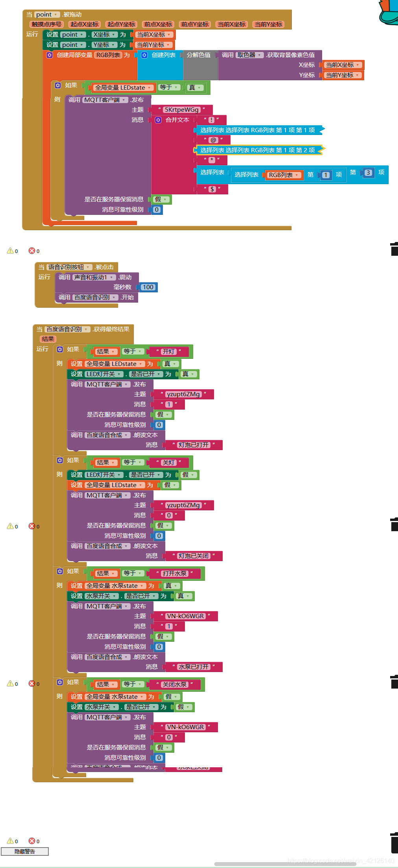
Task: Open gear on 如果 结果 等于 关灯 block
Action: tap(60, 460)
